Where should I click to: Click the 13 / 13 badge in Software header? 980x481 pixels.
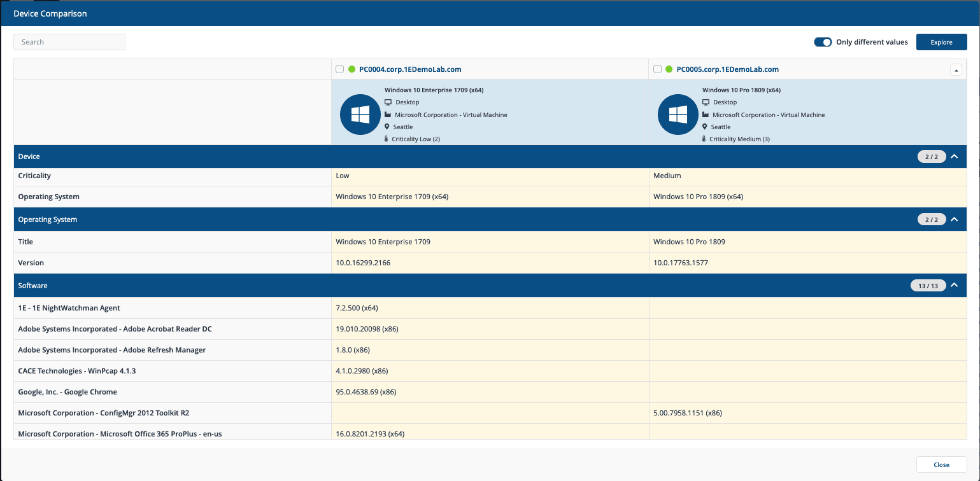928,286
